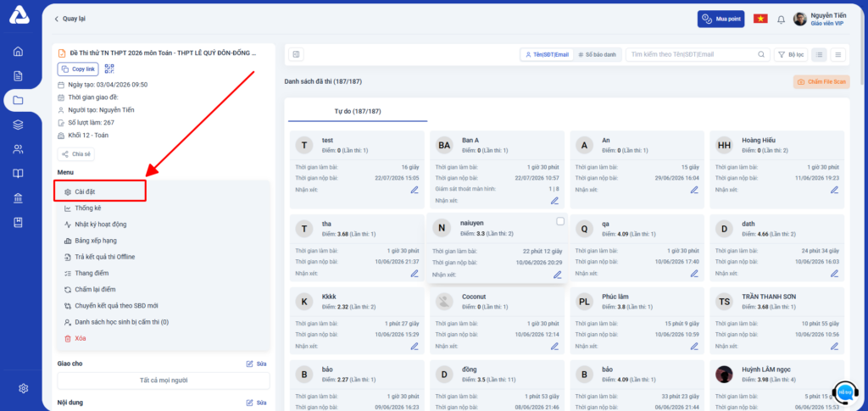The width and height of the screenshot is (868, 411).
Task: Edit comment for student naiuyen
Action: (x=558, y=275)
